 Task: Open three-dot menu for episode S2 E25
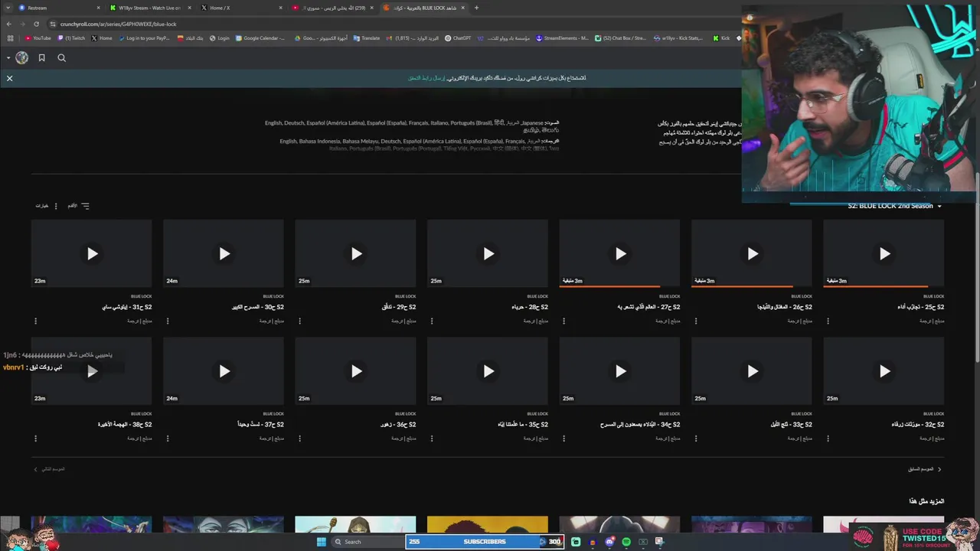pyautogui.click(x=828, y=321)
